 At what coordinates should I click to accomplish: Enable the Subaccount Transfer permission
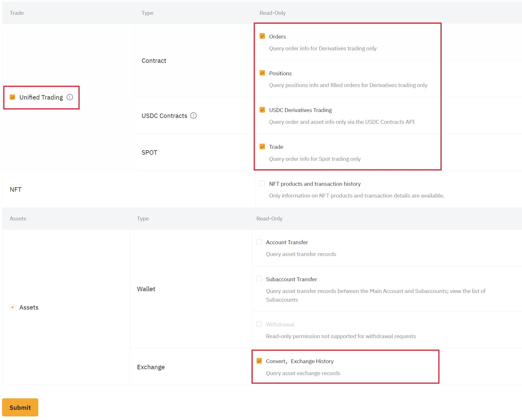pyautogui.click(x=259, y=279)
